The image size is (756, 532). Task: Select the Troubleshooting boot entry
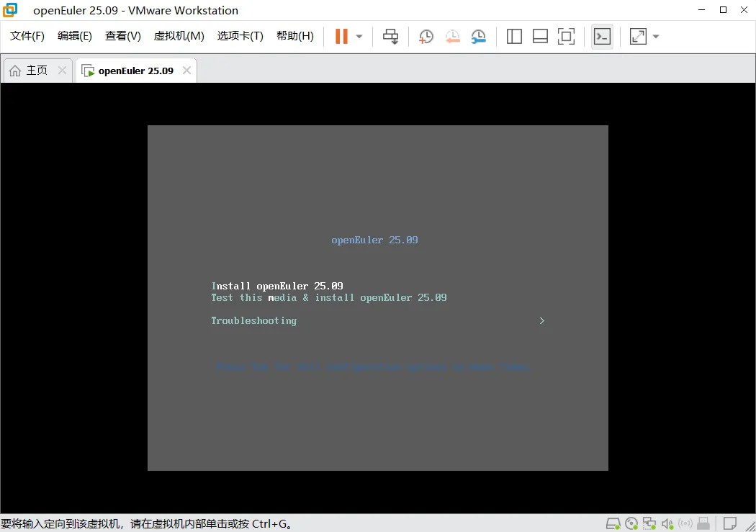(x=253, y=321)
